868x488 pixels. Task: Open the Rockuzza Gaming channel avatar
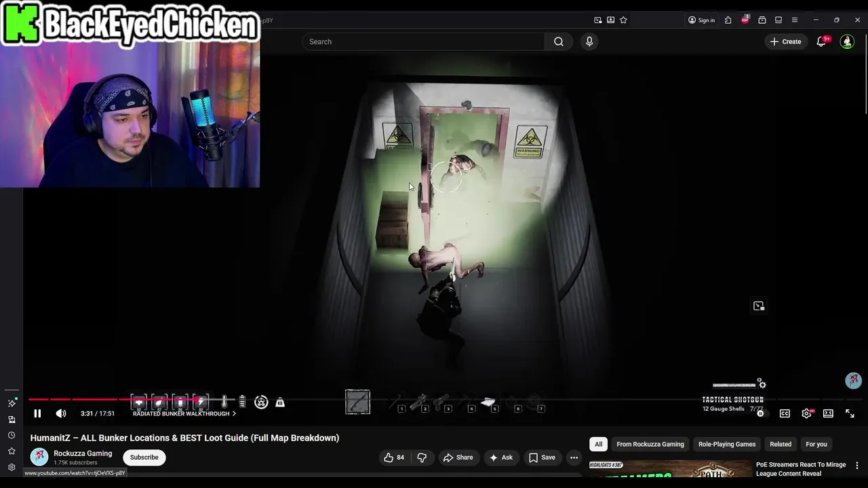coord(39,457)
